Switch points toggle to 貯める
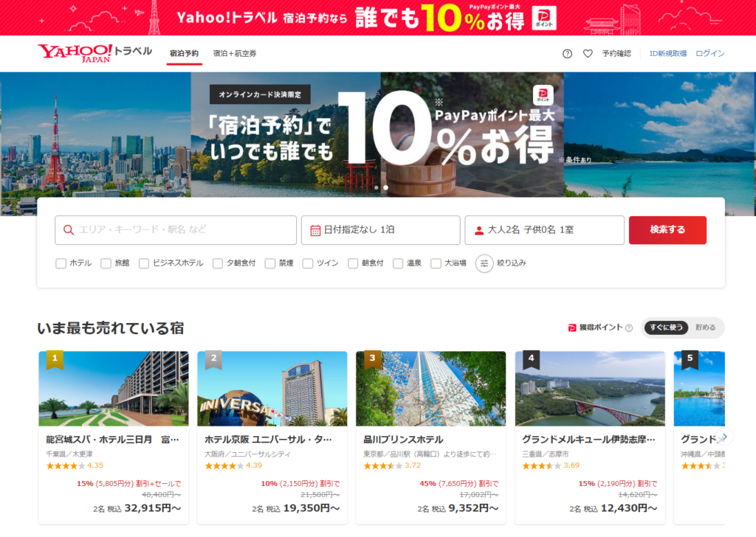Screen dimensions: 756x537 point(705,328)
